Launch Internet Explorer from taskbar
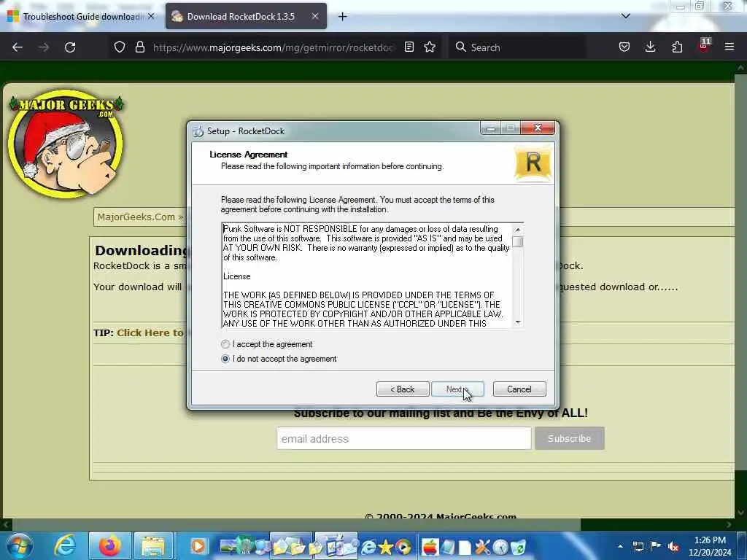The height and width of the screenshot is (560, 747). 65,545
